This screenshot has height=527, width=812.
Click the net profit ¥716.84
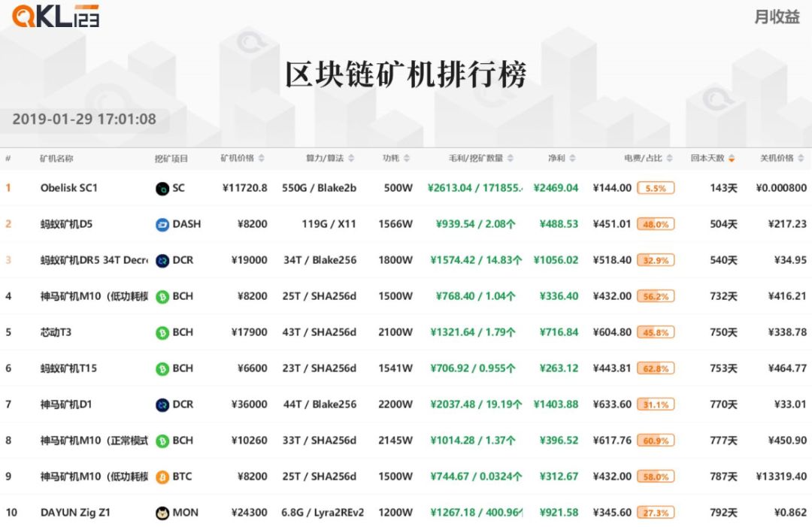[x=559, y=332]
